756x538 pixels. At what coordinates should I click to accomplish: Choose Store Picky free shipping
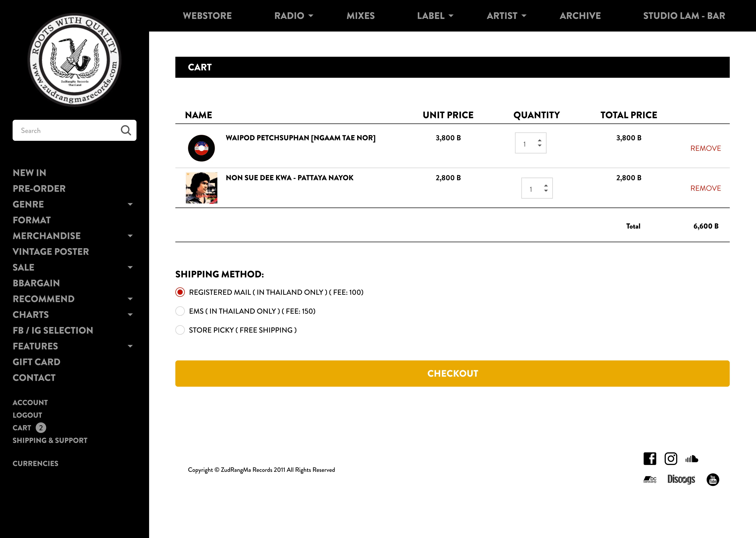tap(180, 330)
